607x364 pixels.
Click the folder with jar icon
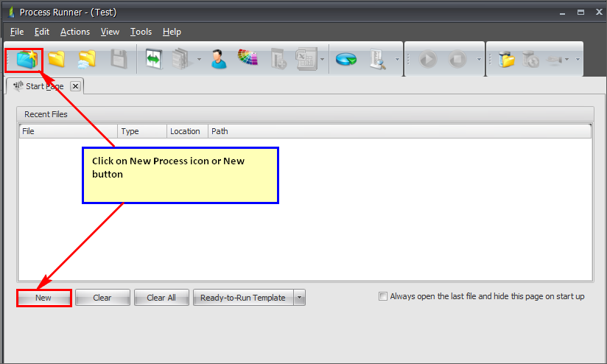click(507, 60)
